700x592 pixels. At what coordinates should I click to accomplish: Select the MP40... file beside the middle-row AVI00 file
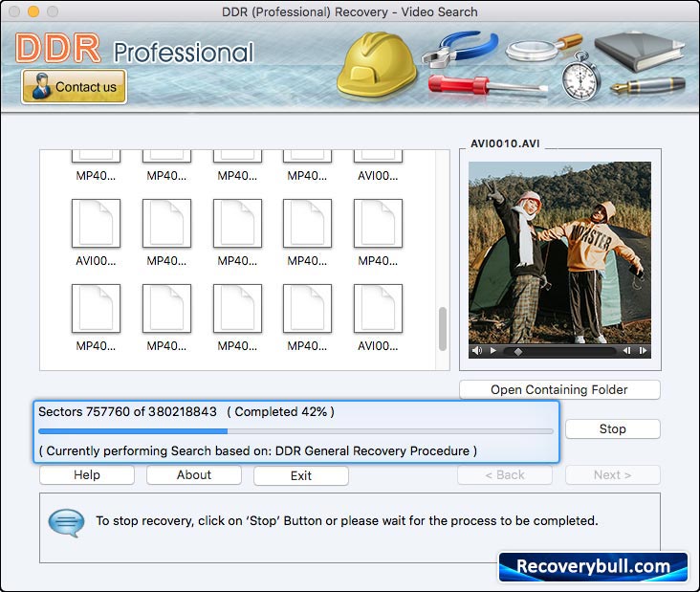166,232
